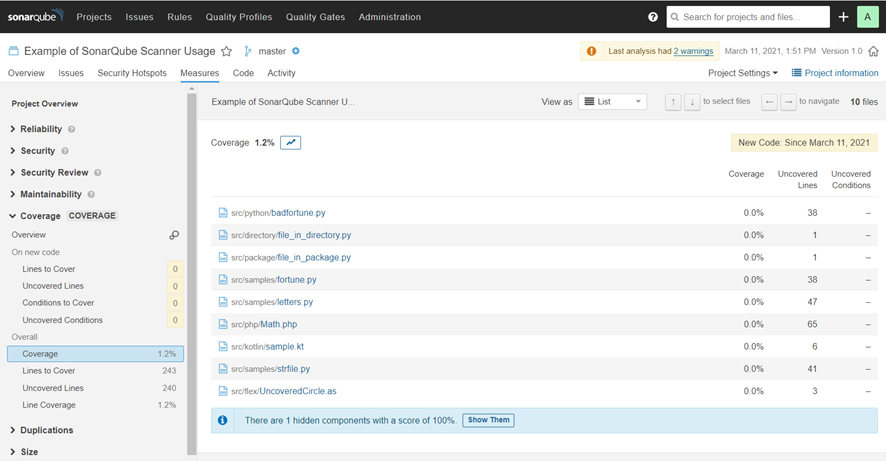Click Security Review help icon
Viewport: 886px width, 461px height.
(x=98, y=172)
